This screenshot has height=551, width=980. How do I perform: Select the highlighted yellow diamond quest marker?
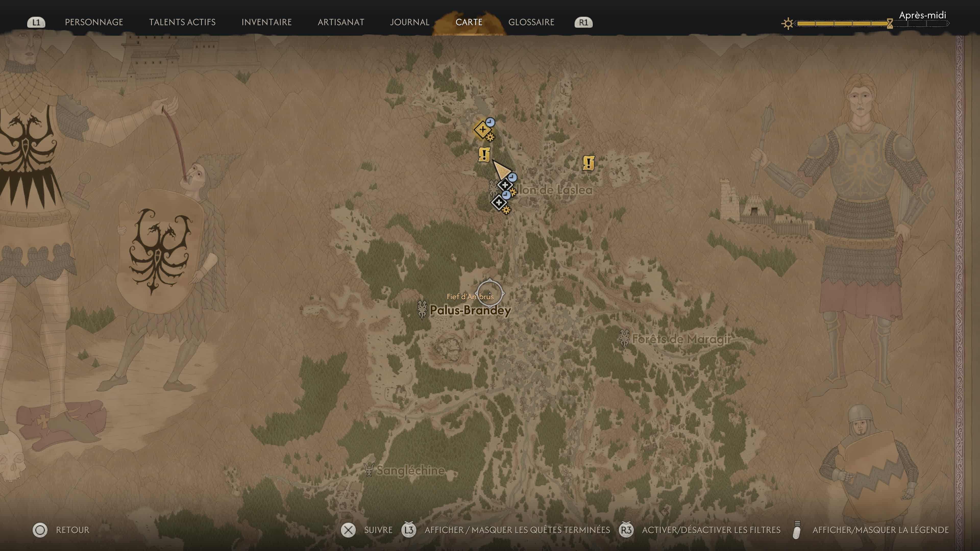(x=483, y=129)
